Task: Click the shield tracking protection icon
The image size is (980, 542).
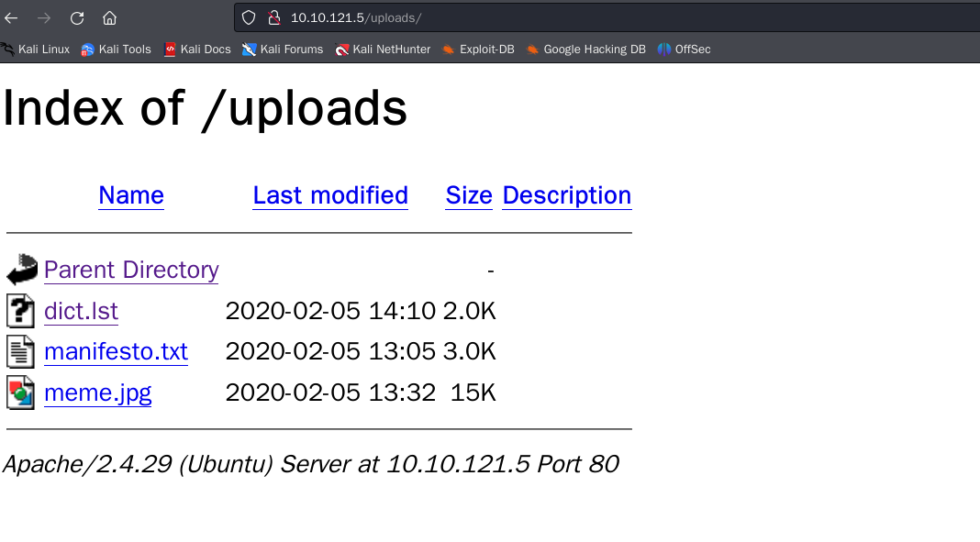Action: pos(248,17)
